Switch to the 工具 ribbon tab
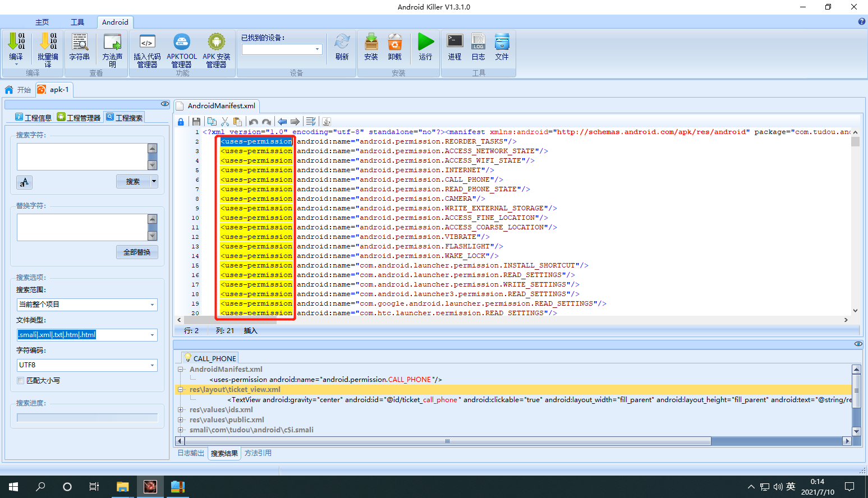Screen dimensions: 868x498 [77, 22]
